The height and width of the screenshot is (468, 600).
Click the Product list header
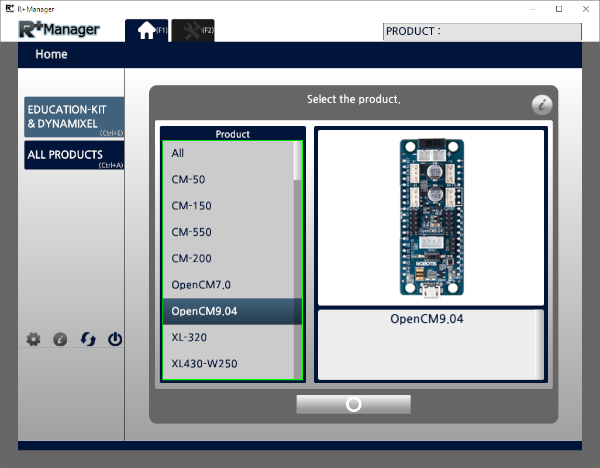[x=233, y=134]
